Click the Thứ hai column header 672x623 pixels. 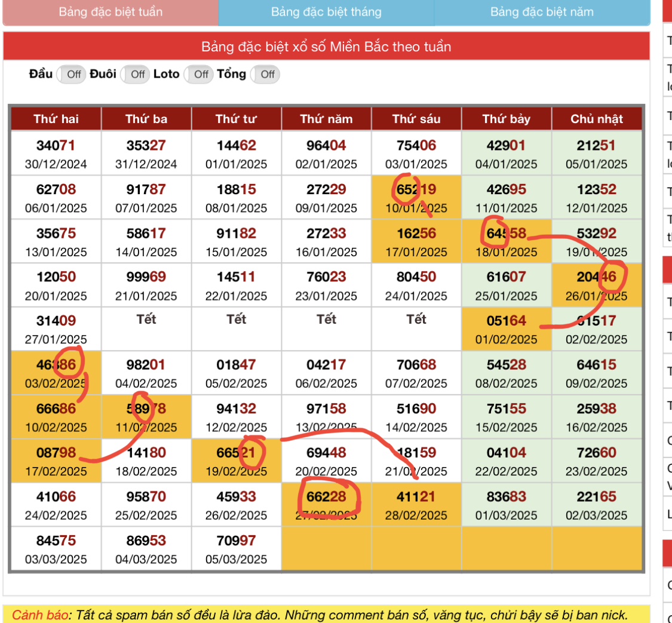coord(56,119)
